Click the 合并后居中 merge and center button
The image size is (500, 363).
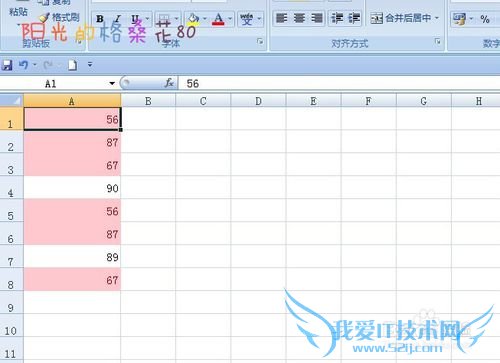pyautogui.click(x=401, y=18)
